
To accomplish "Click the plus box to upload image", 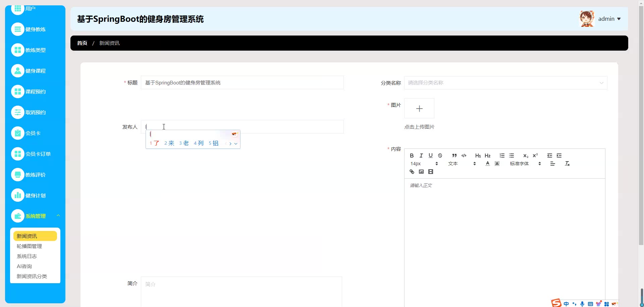I will tap(419, 108).
